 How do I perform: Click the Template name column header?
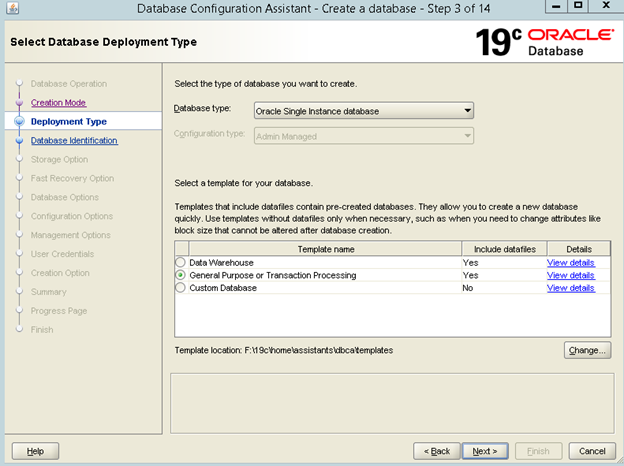tap(326, 249)
